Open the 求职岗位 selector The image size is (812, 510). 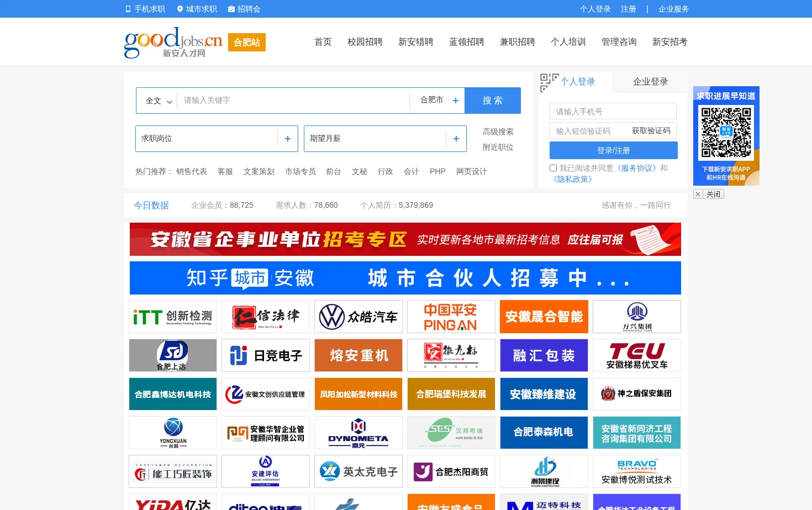pyautogui.click(x=217, y=139)
